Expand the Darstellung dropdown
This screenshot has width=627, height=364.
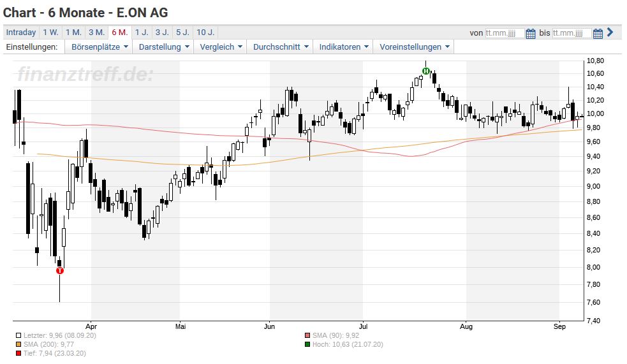[x=163, y=47]
